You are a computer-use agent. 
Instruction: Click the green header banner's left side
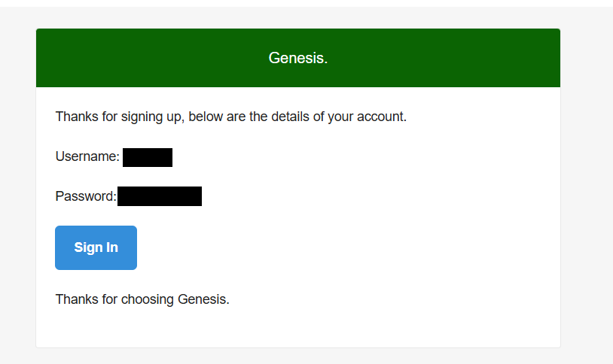tap(113, 58)
